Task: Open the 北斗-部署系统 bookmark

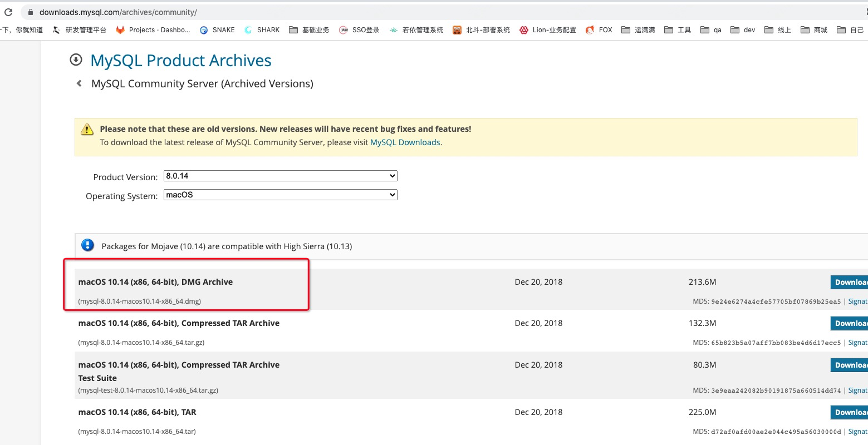Action: [481, 30]
